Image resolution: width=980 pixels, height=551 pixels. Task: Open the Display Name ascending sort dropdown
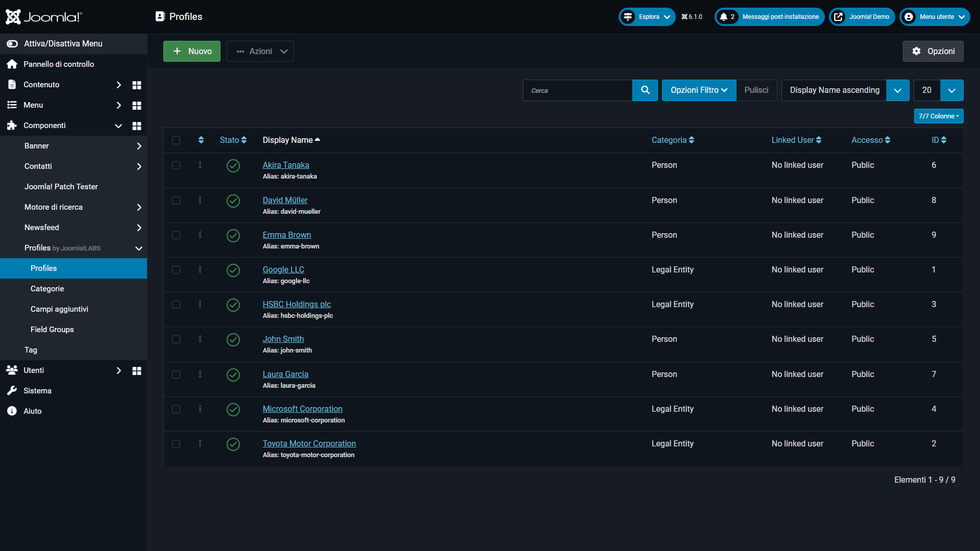tap(845, 90)
